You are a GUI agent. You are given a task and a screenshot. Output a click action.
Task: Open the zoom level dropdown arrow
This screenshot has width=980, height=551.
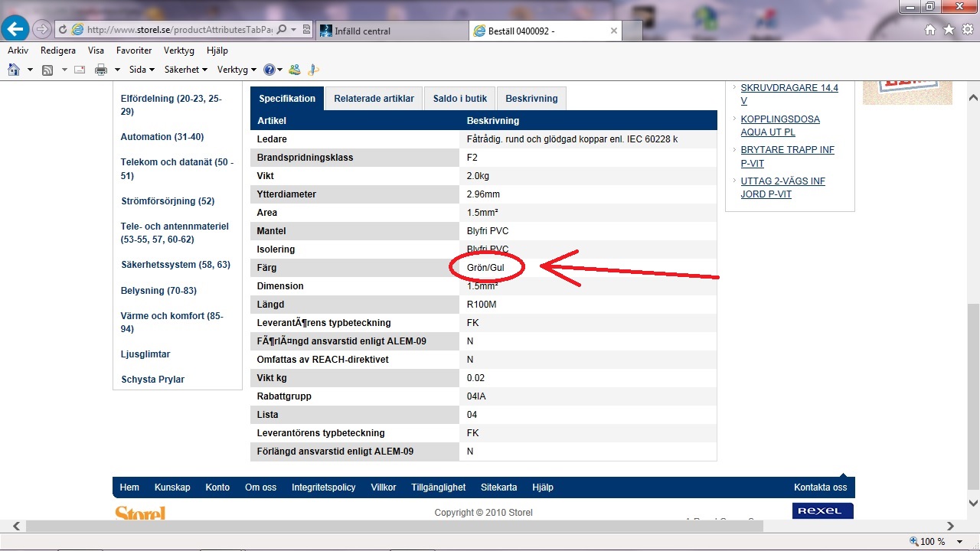coord(960,541)
